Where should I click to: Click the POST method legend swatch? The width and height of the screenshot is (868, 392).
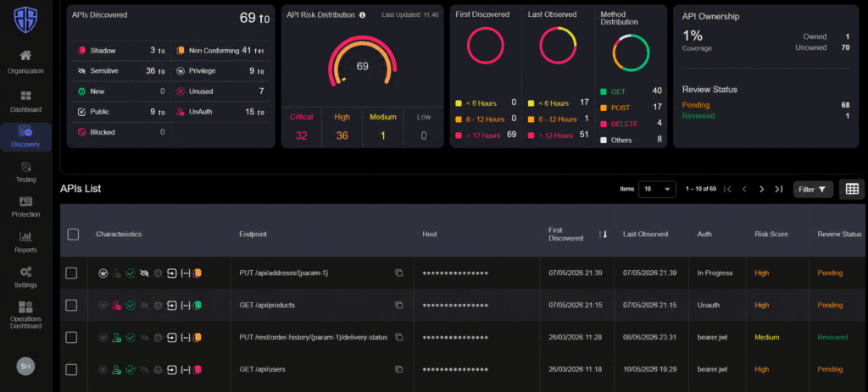click(x=604, y=108)
